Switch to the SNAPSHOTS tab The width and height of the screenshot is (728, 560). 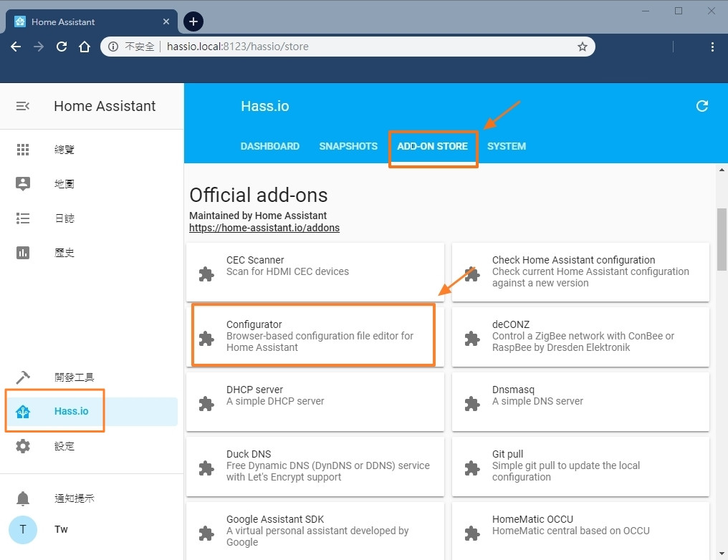tap(348, 146)
